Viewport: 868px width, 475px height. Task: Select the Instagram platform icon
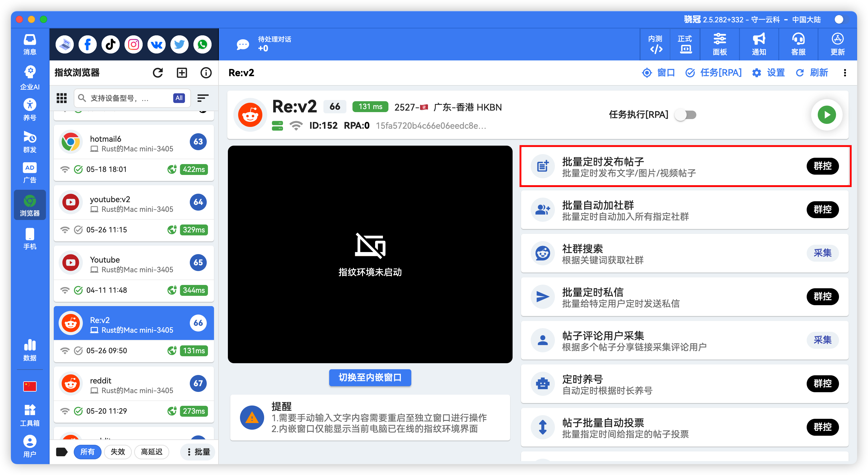point(134,44)
